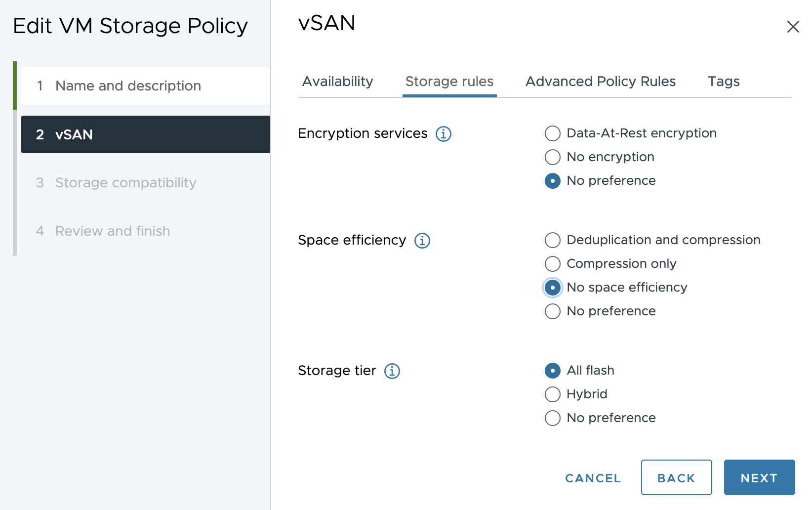
Task: Open Encryption services info tooltip icon
Action: point(443,134)
